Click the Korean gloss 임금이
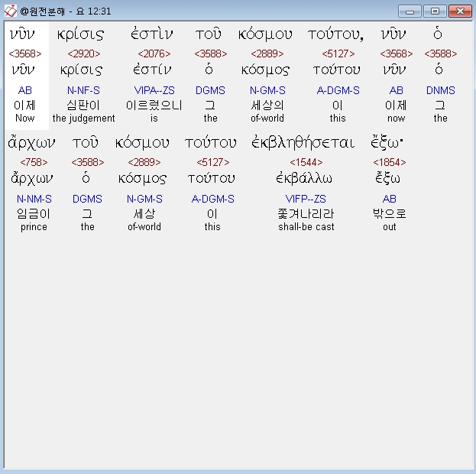This screenshot has height=474, width=476. (34, 214)
